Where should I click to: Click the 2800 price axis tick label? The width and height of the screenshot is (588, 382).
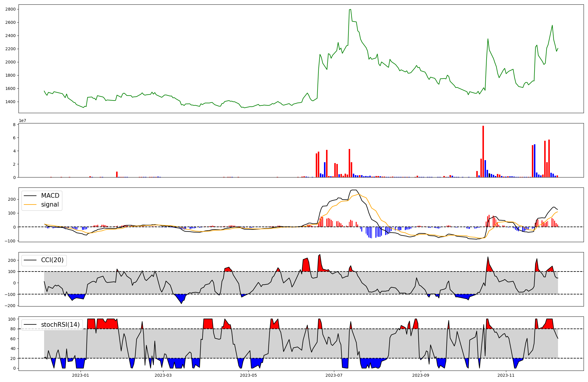[10, 9]
